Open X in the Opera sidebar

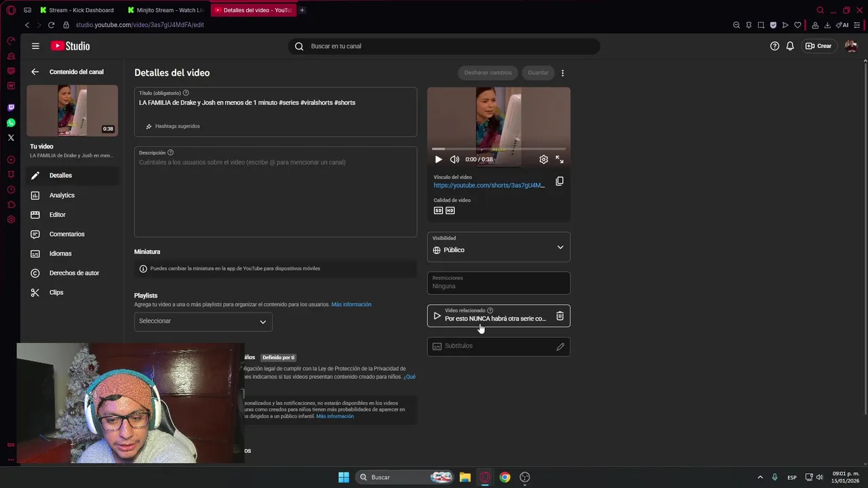[x=11, y=138]
